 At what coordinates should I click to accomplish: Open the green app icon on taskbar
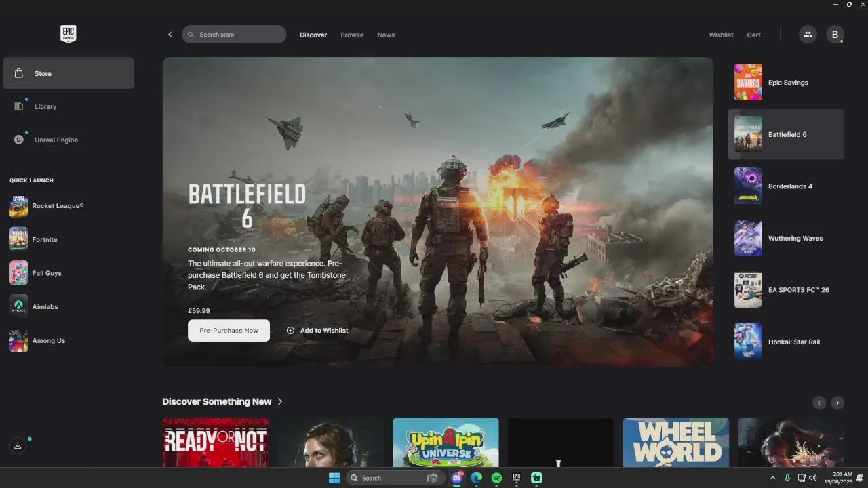[536, 478]
